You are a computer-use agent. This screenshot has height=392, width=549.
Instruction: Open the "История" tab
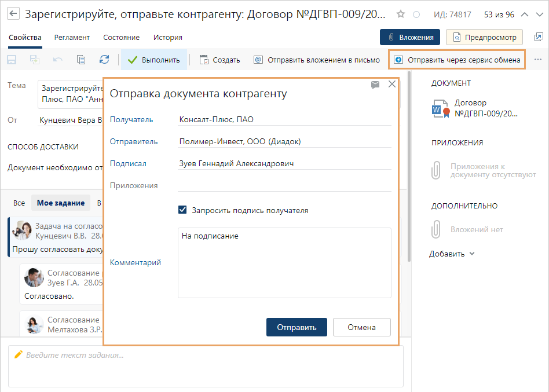click(x=167, y=37)
